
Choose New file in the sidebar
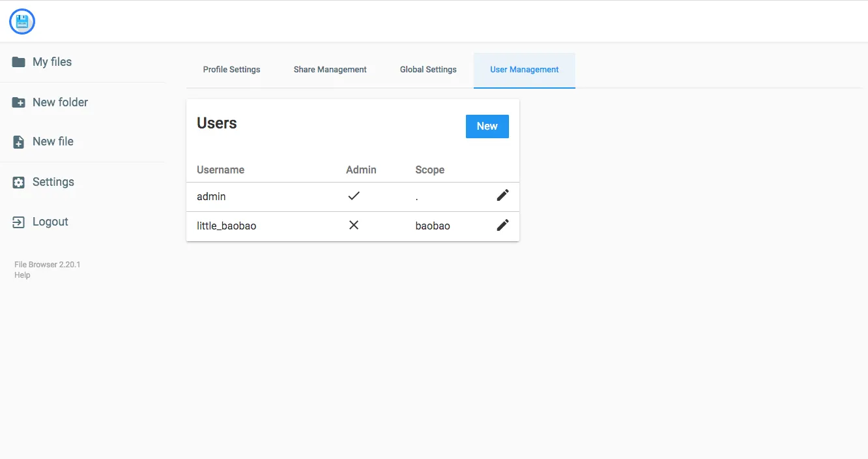(53, 141)
